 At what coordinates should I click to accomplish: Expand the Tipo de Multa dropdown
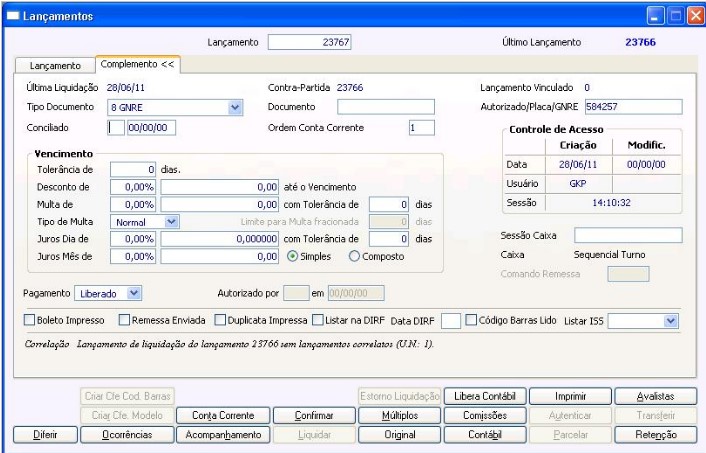(x=171, y=221)
